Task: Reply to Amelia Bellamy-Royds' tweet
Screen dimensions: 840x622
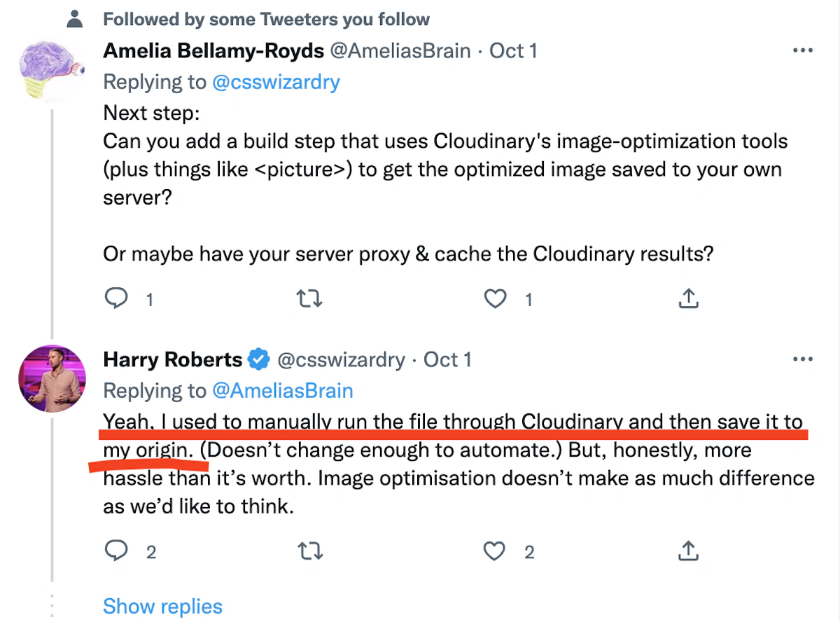Action: click(117, 299)
